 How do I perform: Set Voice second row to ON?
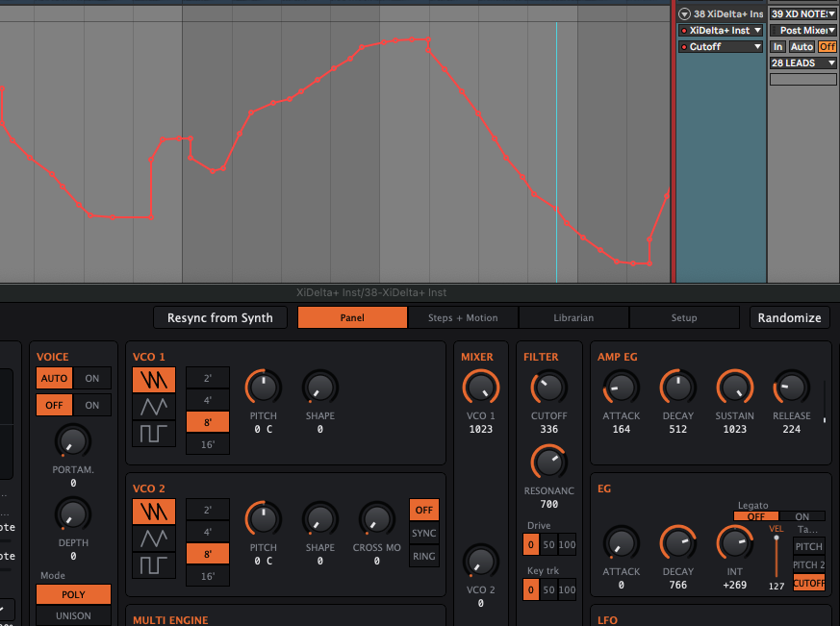click(x=92, y=405)
